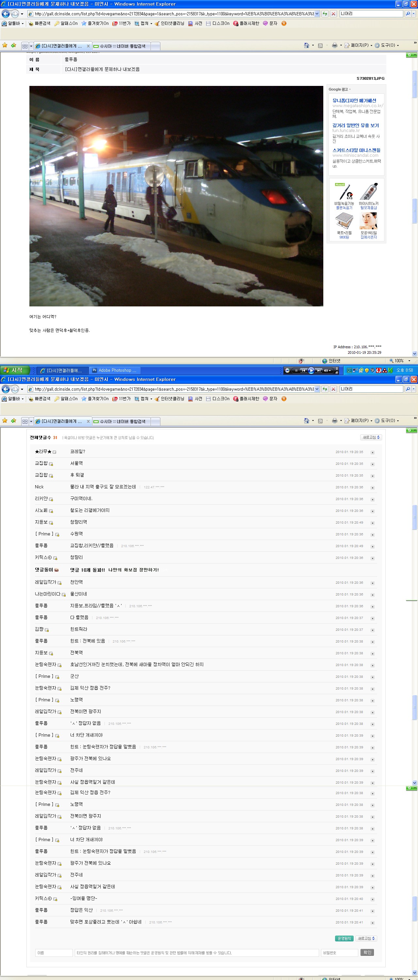
Task: Click Add to Favorites icon in train photo window
Action: (14, 45)
